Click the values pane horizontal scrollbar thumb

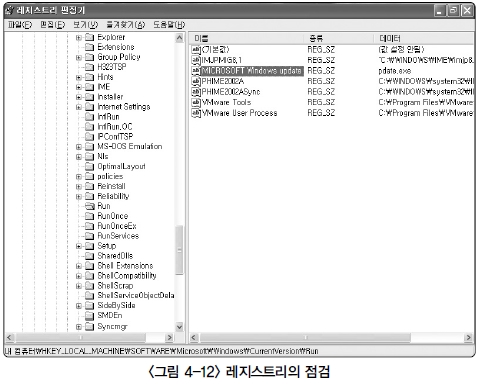pos(305,338)
